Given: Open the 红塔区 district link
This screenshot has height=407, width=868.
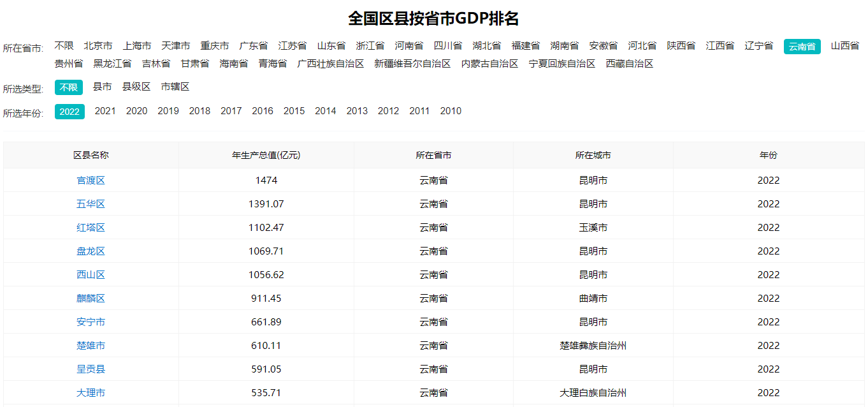Looking at the screenshot, I should [90, 227].
